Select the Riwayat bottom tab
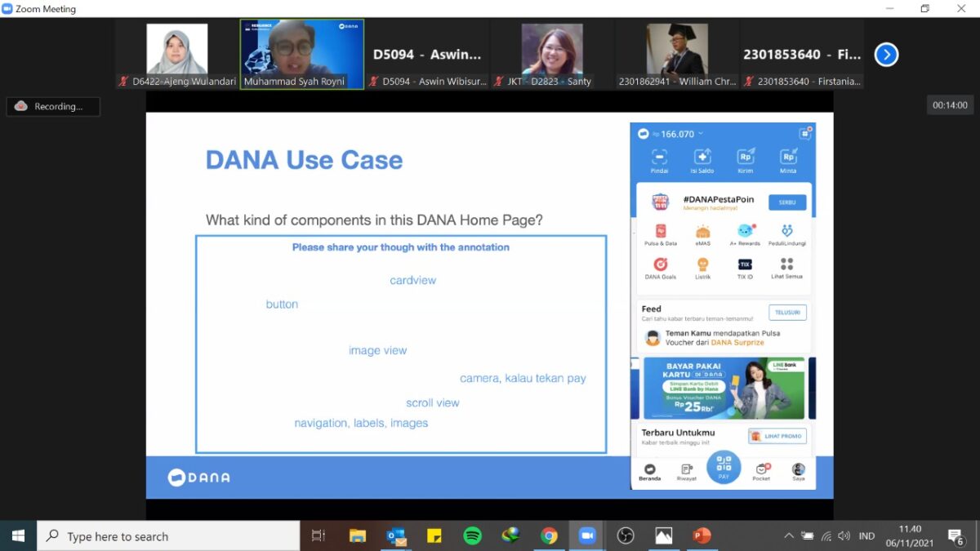This screenshot has height=551, width=980. coord(687,472)
